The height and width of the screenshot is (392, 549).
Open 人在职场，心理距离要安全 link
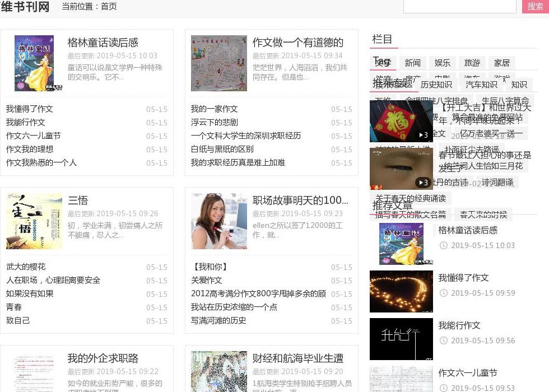53,280
